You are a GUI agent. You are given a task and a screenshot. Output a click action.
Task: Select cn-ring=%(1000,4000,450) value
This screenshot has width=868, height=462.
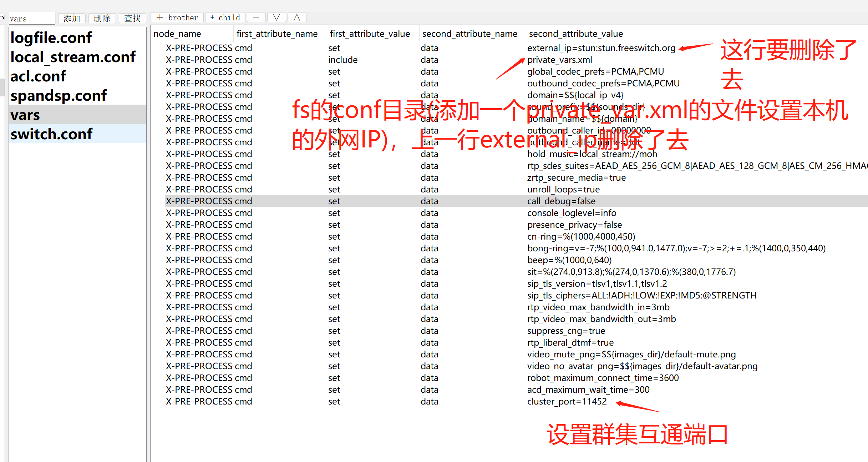(x=581, y=236)
